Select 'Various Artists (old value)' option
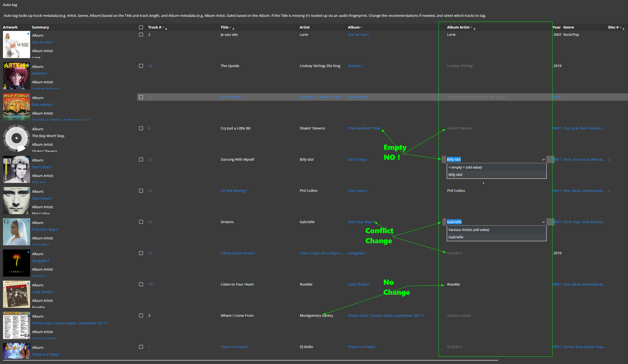This screenshot has width=628, height=364. pyautogui.click(x=469, y=230)
